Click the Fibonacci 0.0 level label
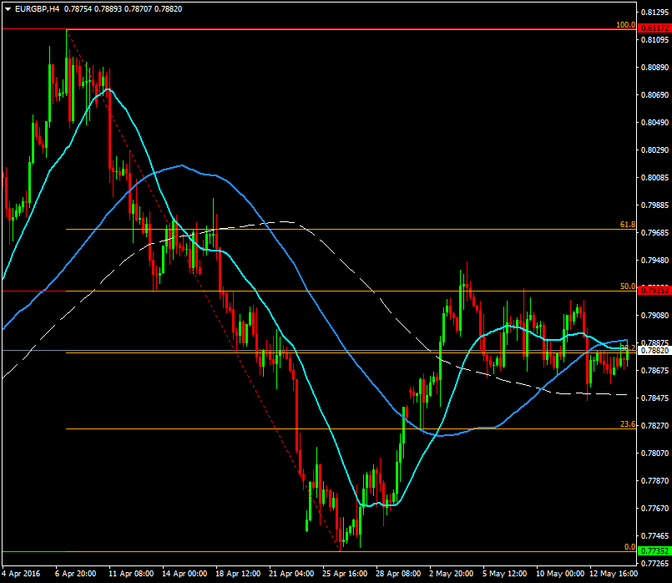The height and width of the screenshot is (583, 672). pyautogui.click(x=629, y=547)
